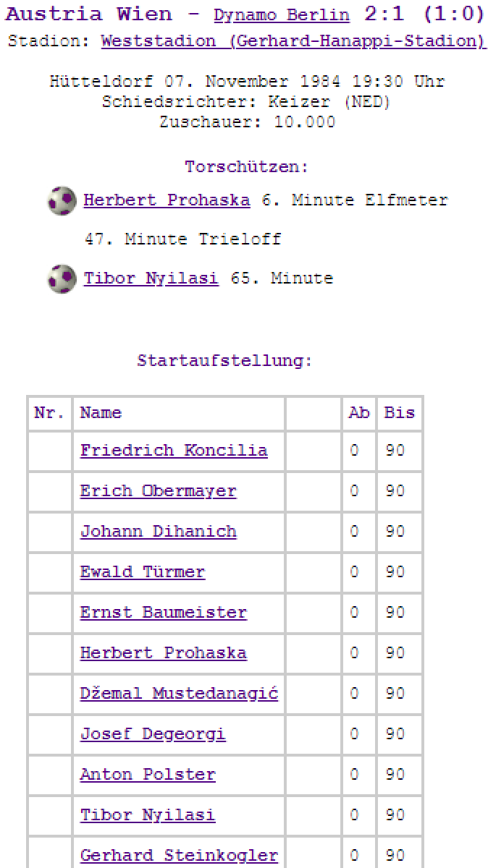The image size is (488, 868).
Task: Open Ernst Baumeister's player link
Action: click(163, 613)
